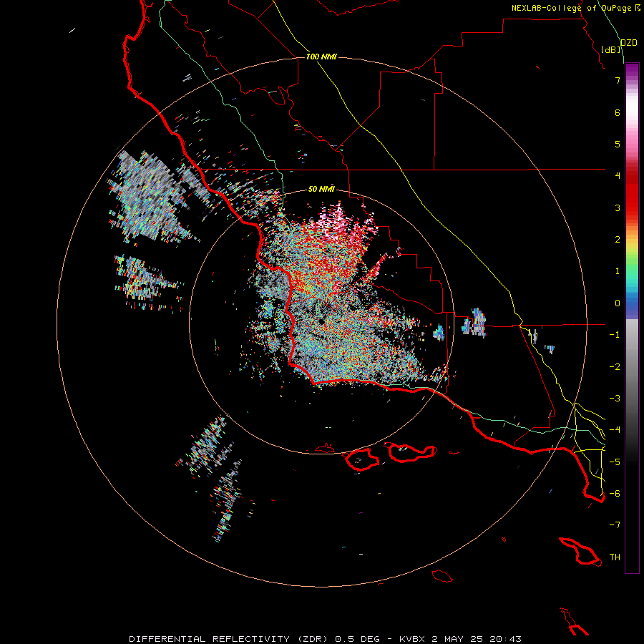Viewport: 644px width, 644px height.
Task: Click the positive "1" value on the color scale
Action: tap(618, 271)
